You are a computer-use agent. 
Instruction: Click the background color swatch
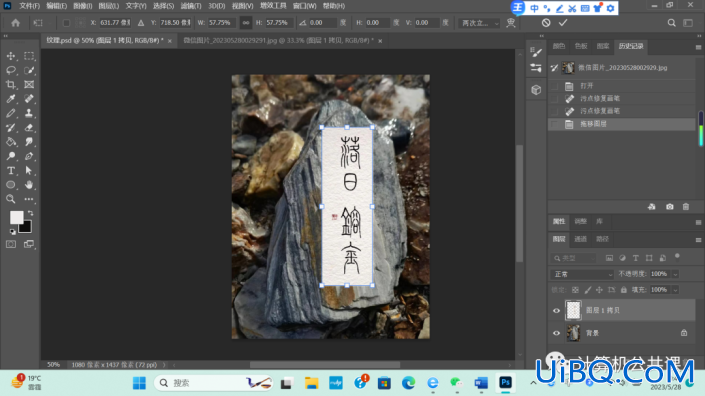(x=27, y=228)
